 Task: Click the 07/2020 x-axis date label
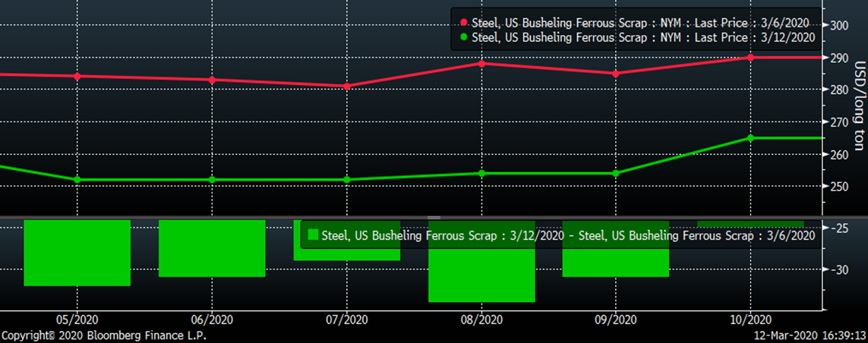click(347, 319)
